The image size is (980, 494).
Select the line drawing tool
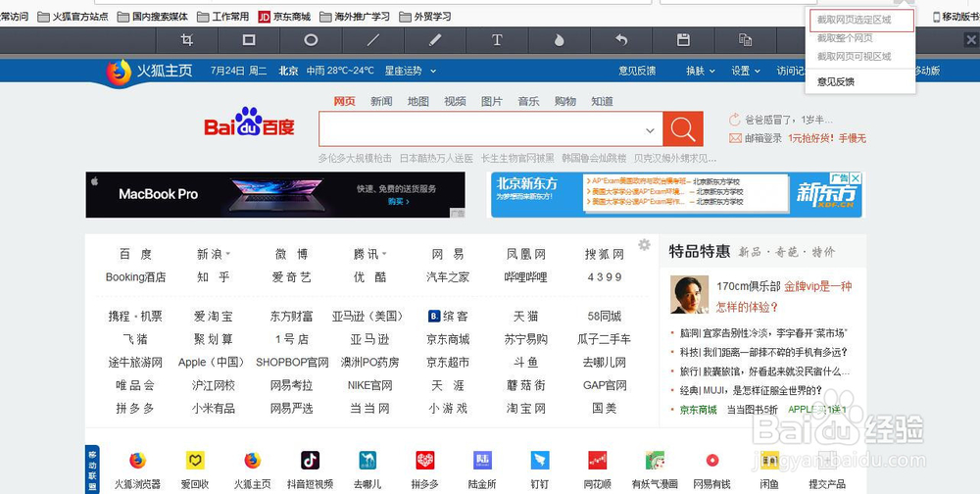coord(373,40)
